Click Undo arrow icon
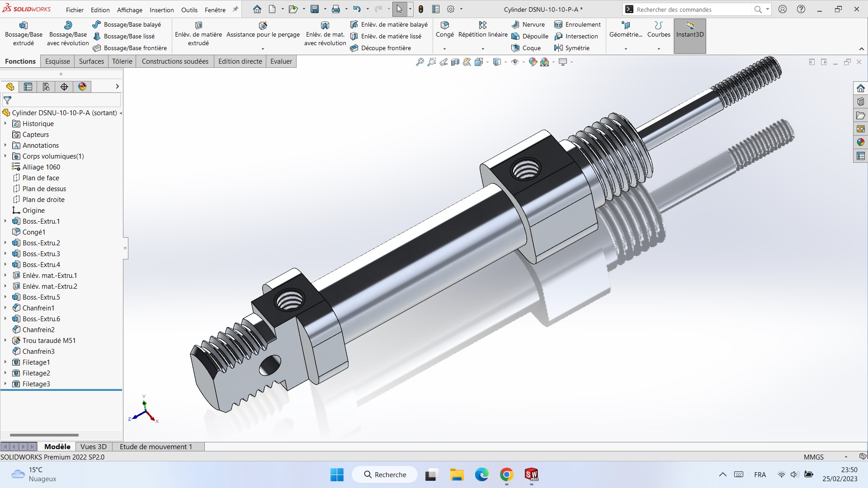This screenshot has height=488, width=868. coord(357,9)
